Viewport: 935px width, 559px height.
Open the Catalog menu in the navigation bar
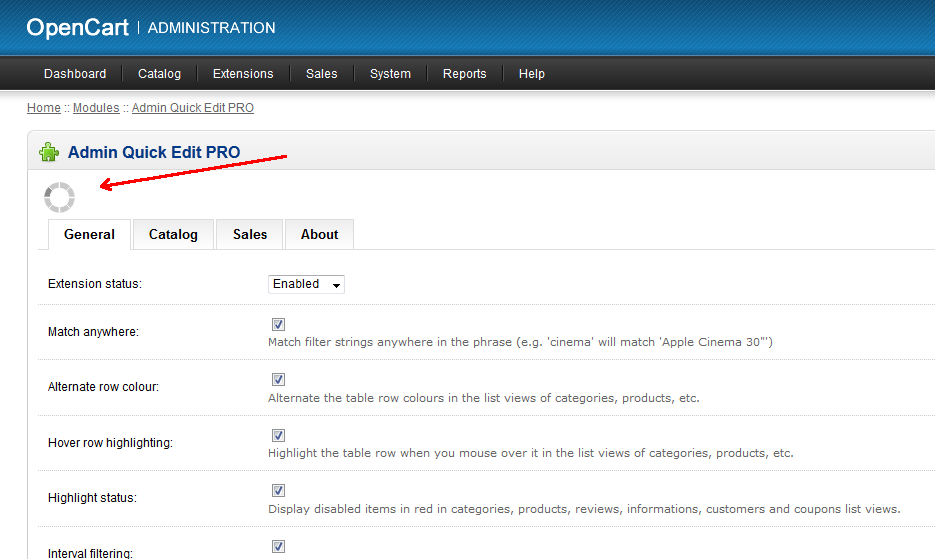click(159, 73)
